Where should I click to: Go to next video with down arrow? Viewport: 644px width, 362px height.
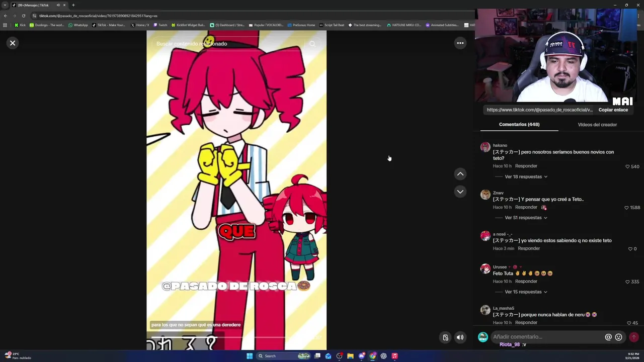[460, 192]
